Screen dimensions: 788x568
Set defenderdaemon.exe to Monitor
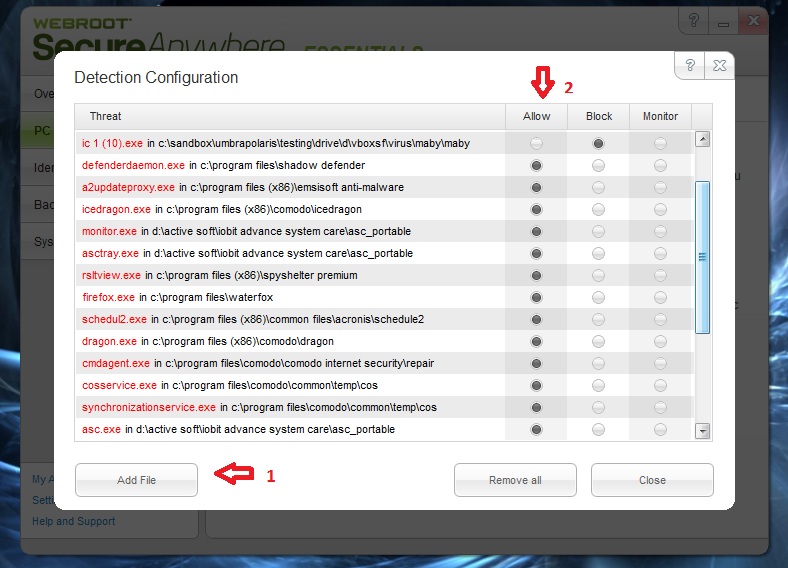pyautogui.click(x=660, y=165)
